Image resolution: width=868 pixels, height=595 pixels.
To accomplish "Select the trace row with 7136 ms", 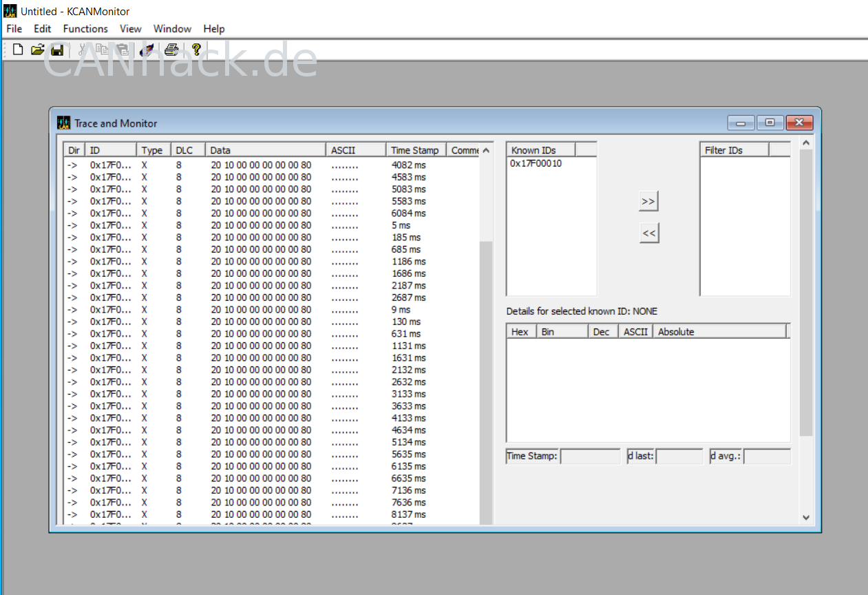I will [271, 490].
